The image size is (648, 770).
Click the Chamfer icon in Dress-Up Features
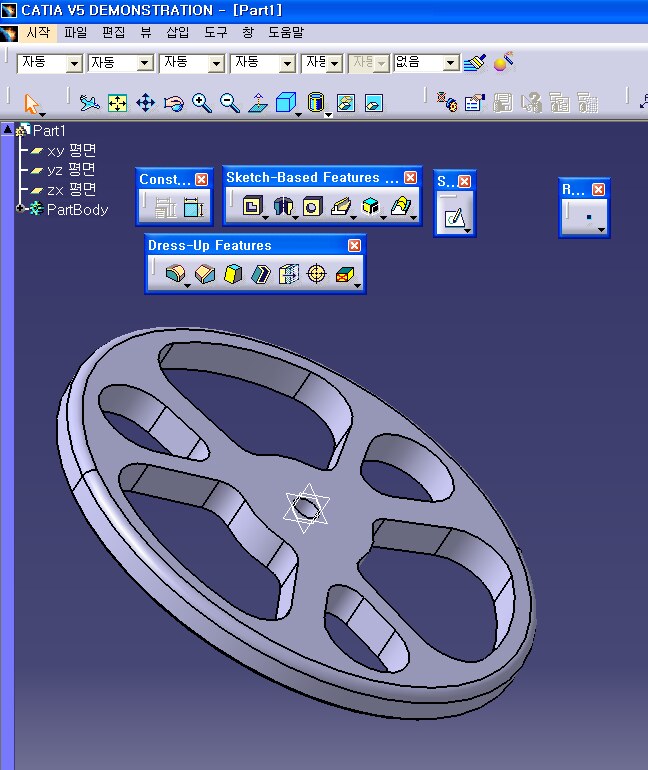pyautogui.click(x=205, y=274)
